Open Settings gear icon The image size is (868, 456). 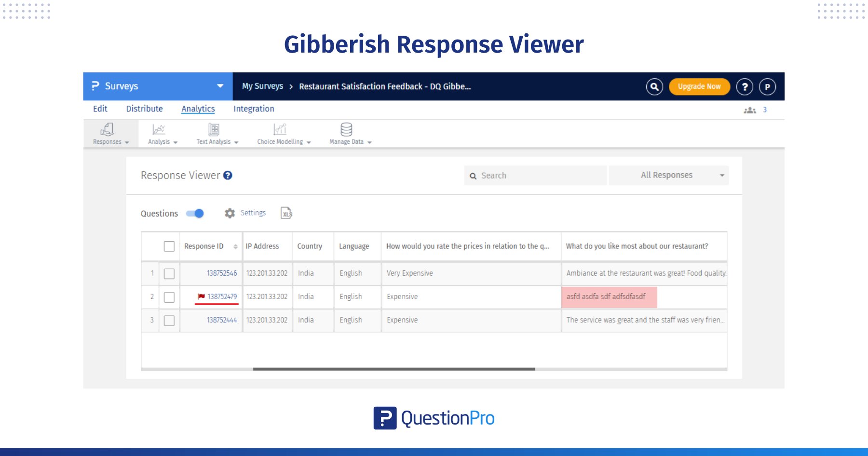coord(230,213)
